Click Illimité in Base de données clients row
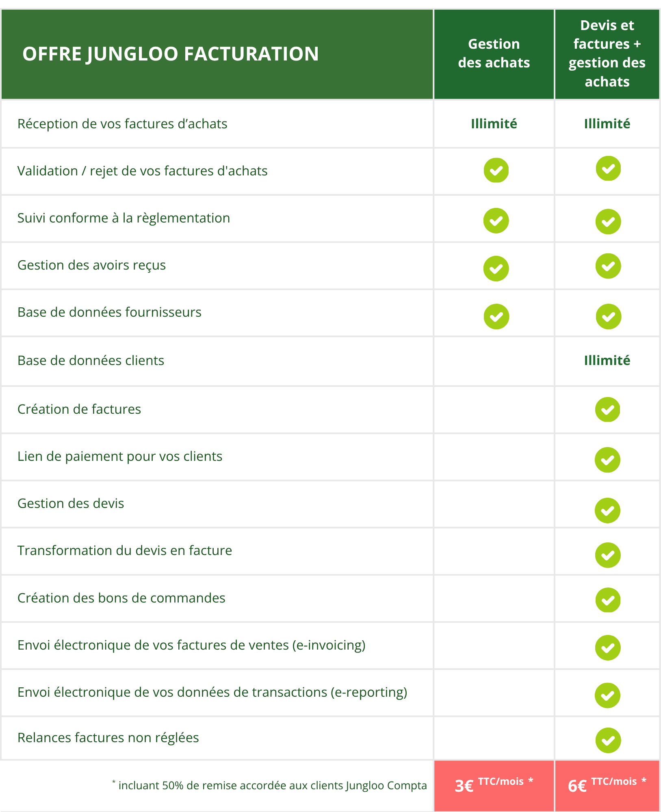This screenshot has width=661, height=812. (x=607, y=360)
